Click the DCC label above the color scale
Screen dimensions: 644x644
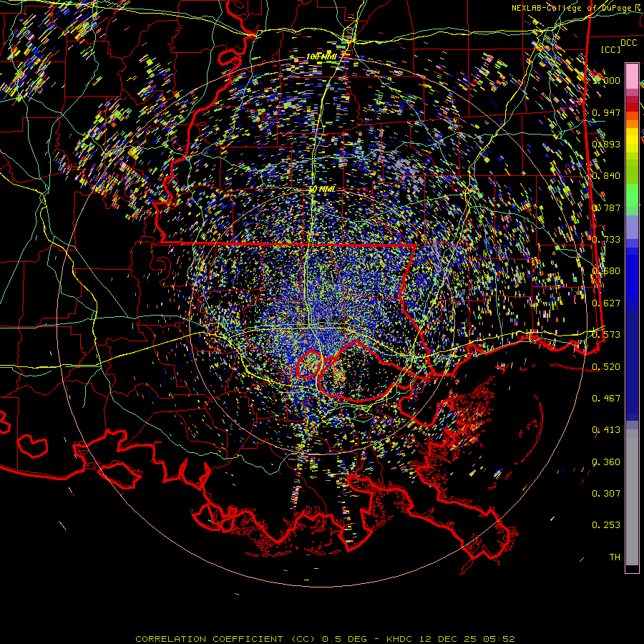628,42
